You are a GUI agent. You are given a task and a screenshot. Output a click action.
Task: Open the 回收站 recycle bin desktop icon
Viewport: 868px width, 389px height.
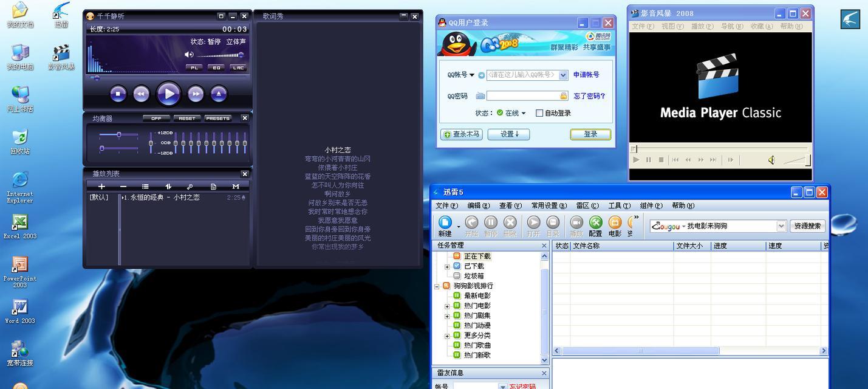pyautogui.click(x=20, y=142)
